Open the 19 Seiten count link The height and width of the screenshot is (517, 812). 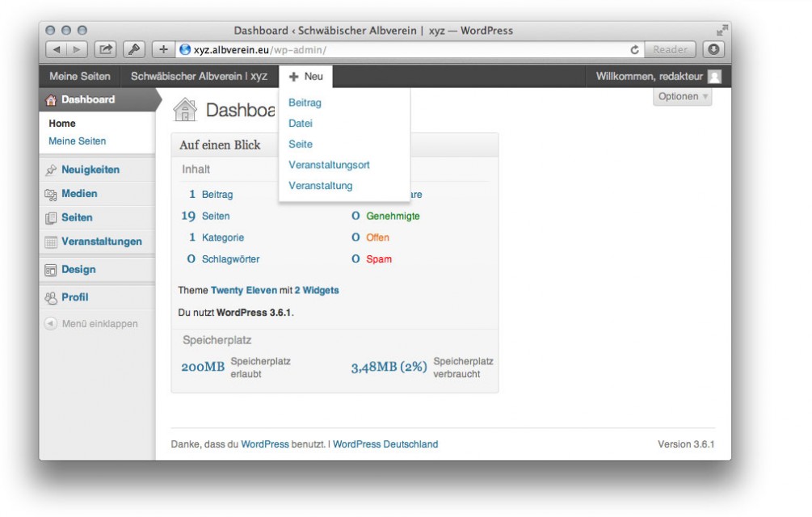tap(205, 216)
